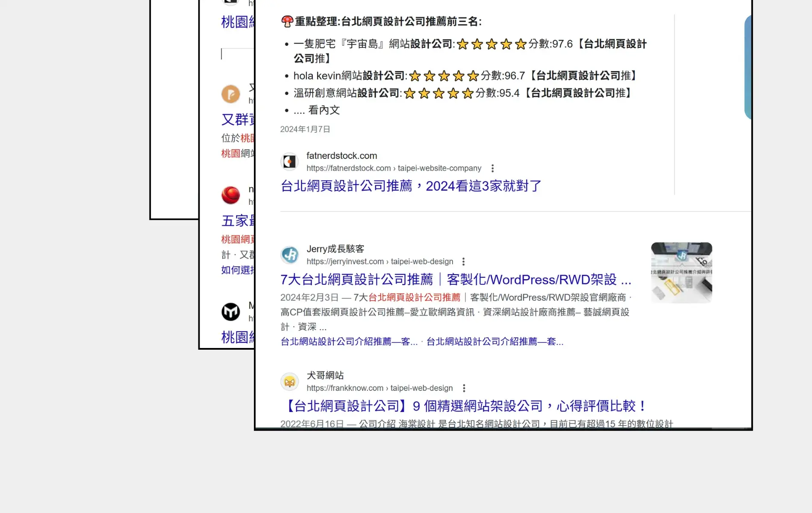This screenshot has width=812, height=513.
Task: Click the fatnerdstock.com URL breadcrumb
Action: (x=394, y=168)
